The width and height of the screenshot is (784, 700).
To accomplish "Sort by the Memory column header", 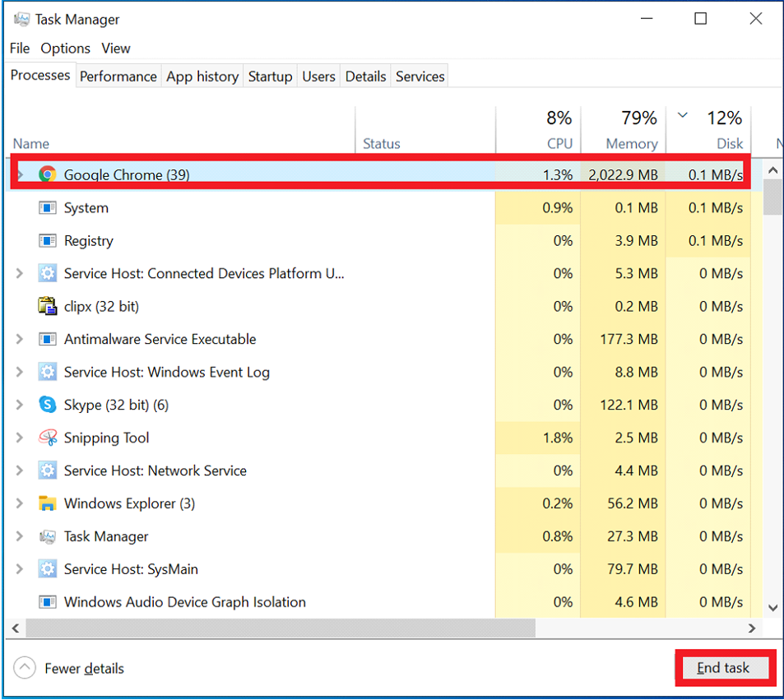I will pyautogui.click(x=632, y=143).
